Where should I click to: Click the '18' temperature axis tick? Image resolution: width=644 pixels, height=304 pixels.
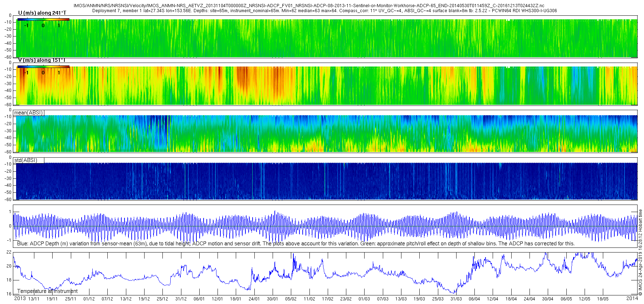9,280
